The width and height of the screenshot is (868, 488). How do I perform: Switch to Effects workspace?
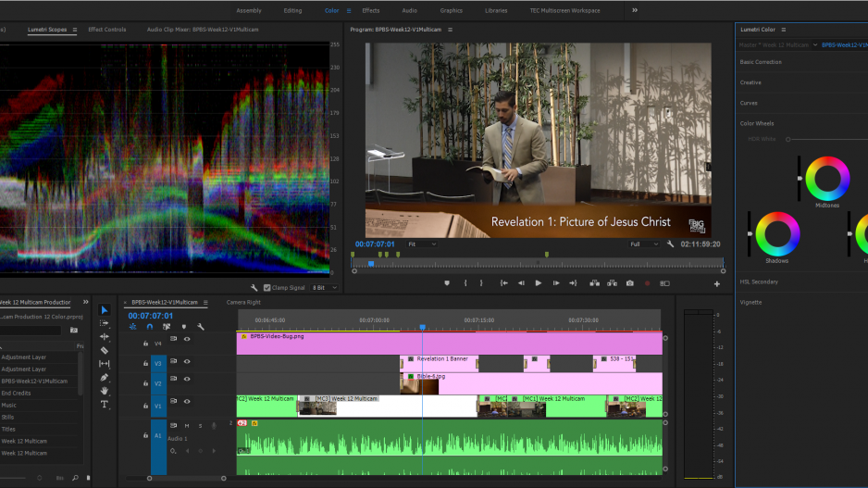(x=371, y=10)
